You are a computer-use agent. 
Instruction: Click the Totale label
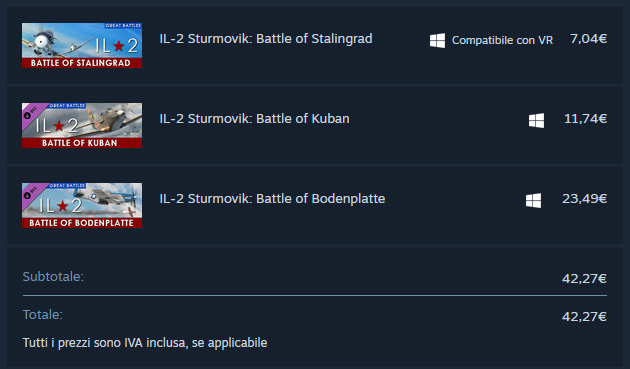click(x=43, y=314)
